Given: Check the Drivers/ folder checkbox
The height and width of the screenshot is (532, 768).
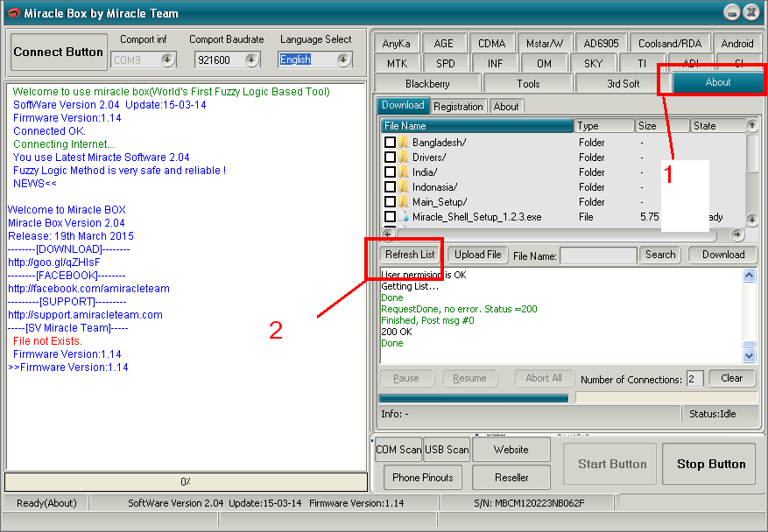Looking at the screenshot, I should coord(390,157).
